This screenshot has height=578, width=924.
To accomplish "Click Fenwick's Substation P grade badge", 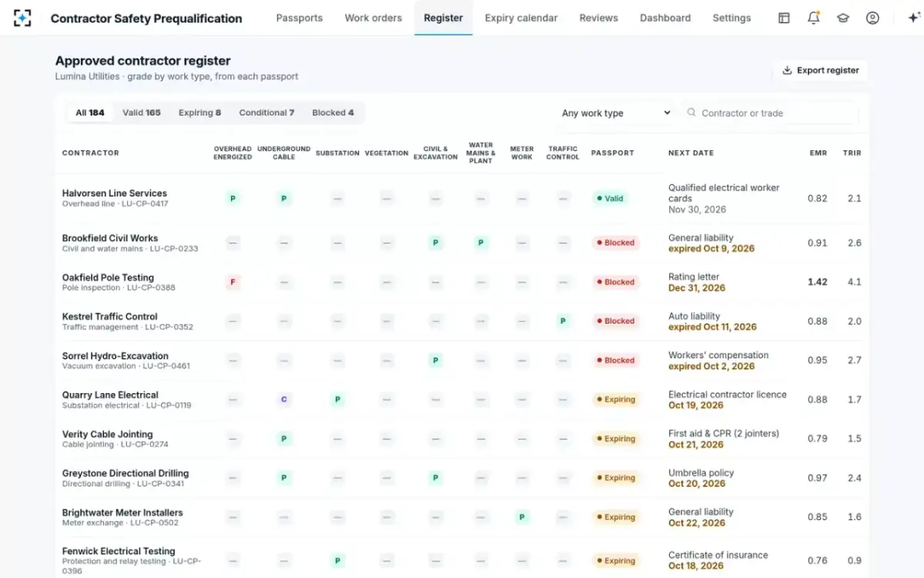I will pos(337,561).
